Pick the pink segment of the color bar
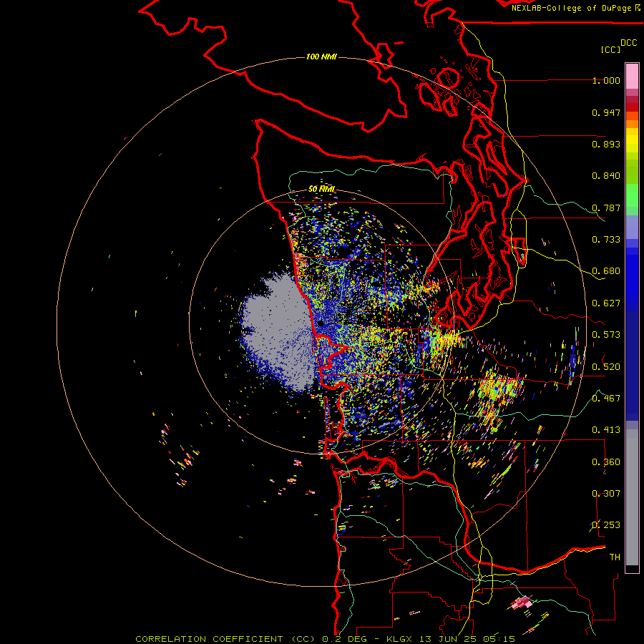The width and height of the screenshot is (644, 644). click(x=632, y=77)
